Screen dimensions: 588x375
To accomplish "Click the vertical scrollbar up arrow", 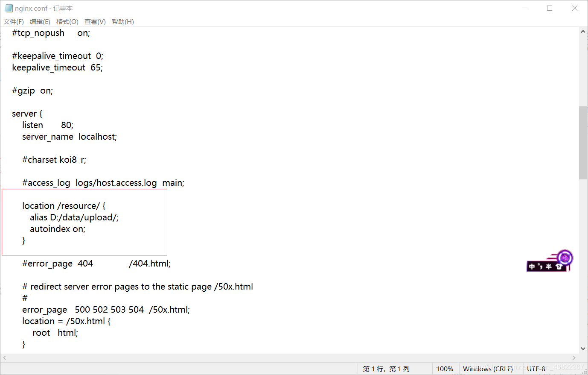I will (x=583, y=32).
